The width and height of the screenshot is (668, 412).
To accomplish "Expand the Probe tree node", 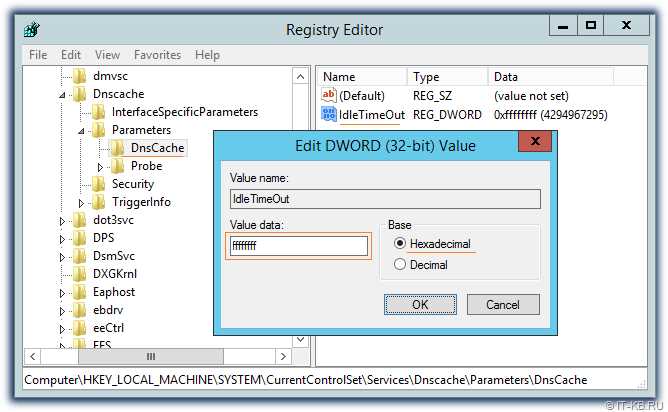I will pyautogui.click(x=100, y=167).
